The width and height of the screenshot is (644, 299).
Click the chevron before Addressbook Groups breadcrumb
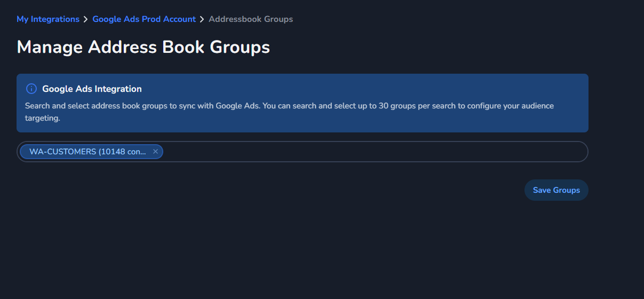click(x=202, y=19)
